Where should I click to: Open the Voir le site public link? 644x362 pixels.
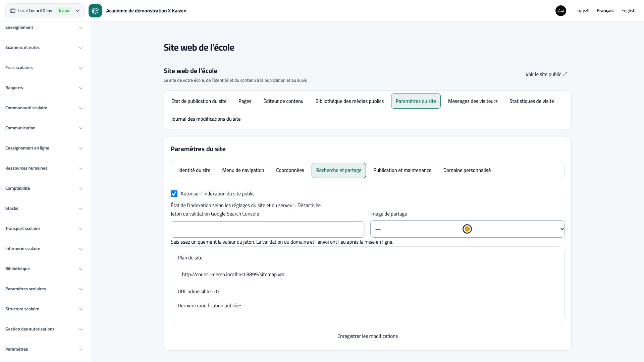(546, 74)
